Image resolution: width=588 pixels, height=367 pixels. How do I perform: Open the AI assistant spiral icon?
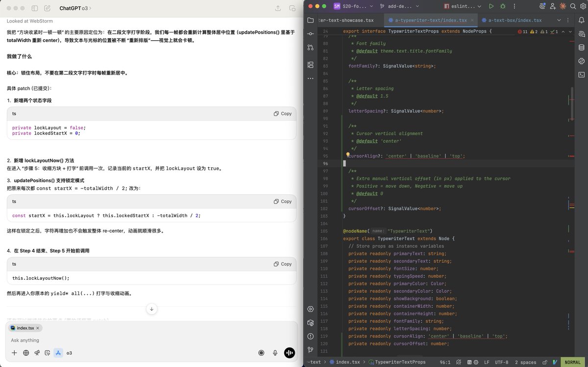pos(542,6)
